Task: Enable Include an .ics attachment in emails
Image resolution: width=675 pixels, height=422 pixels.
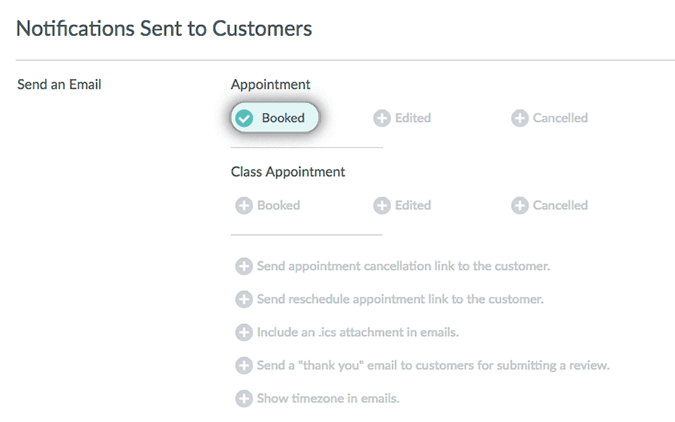Action: 243,332
